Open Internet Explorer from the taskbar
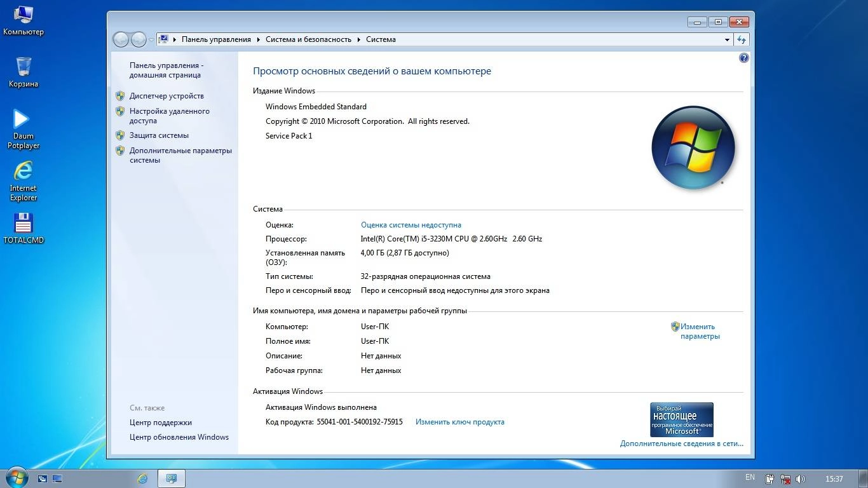 coord(142,478)
